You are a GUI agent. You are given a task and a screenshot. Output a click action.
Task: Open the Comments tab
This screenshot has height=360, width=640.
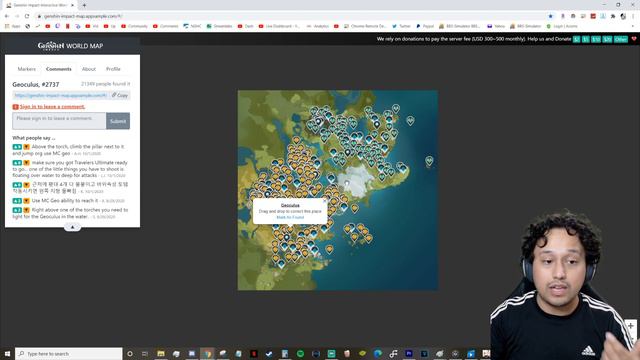tap(59, 69)
